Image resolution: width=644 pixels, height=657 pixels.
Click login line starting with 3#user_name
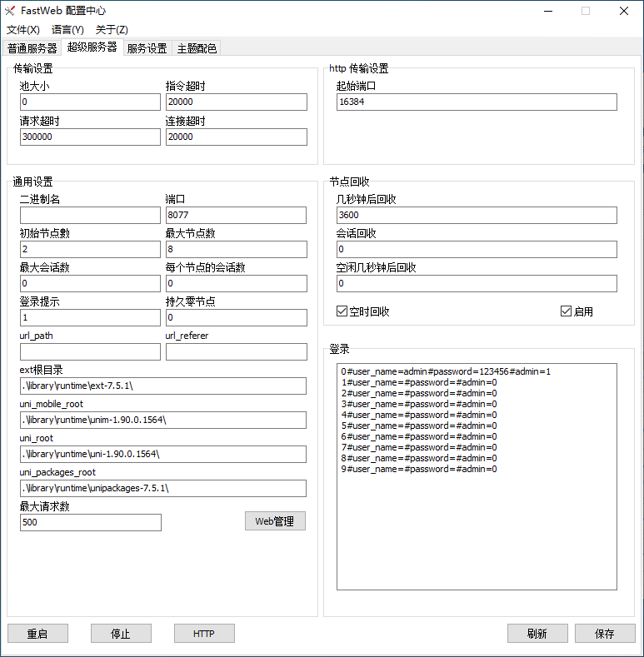(419, 405)
